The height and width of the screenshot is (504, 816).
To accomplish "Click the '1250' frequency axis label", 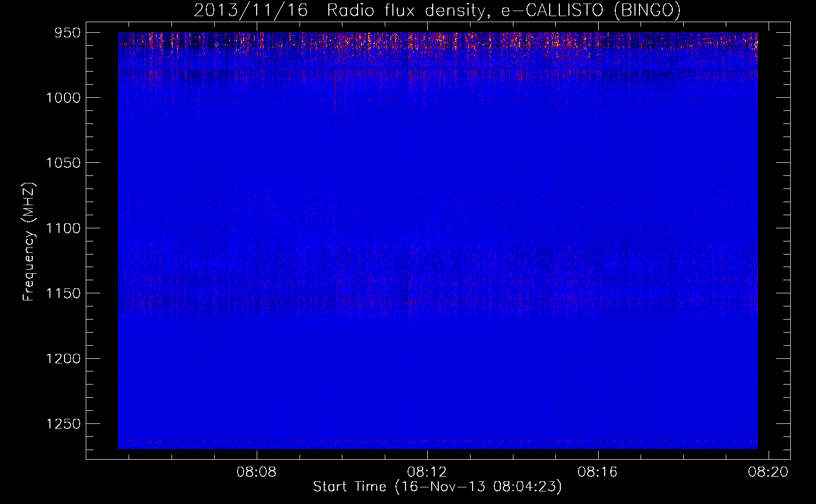I will point(63,424).
